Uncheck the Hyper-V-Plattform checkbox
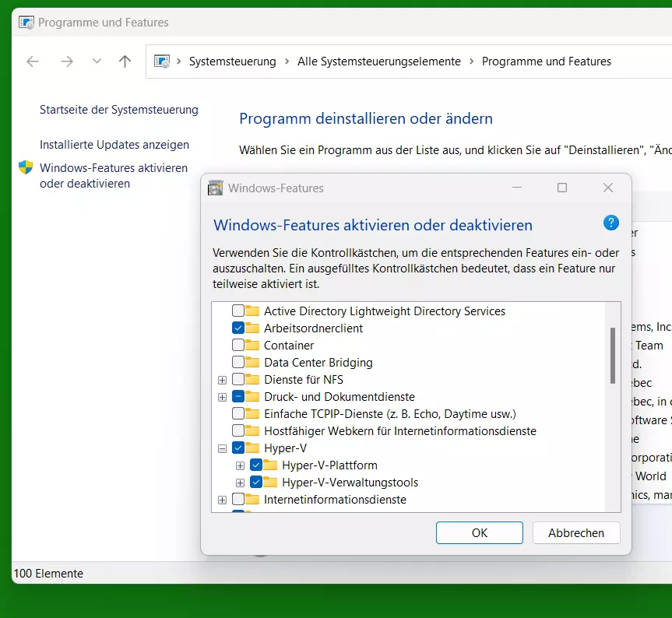This screenshot has width=672, height=618. [x=256, y=465]
